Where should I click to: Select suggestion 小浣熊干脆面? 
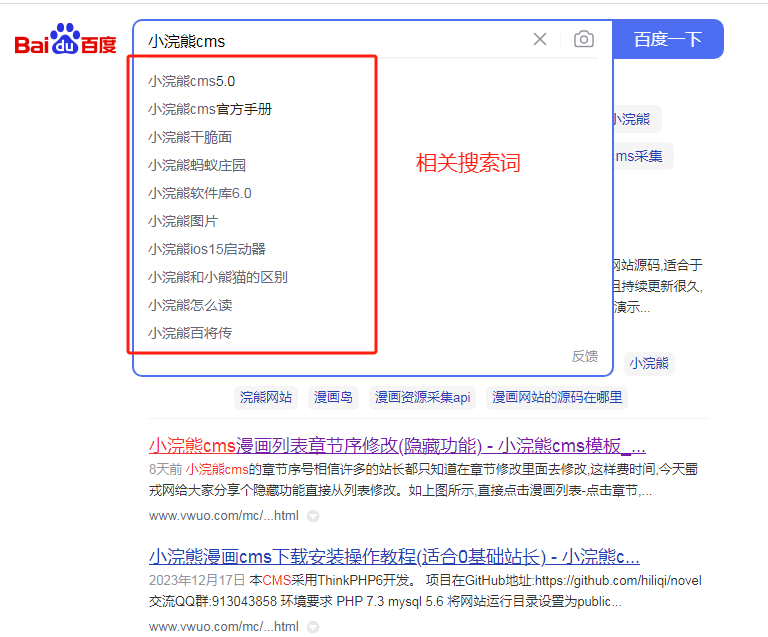pyautogui.click(x=190, y=137)
